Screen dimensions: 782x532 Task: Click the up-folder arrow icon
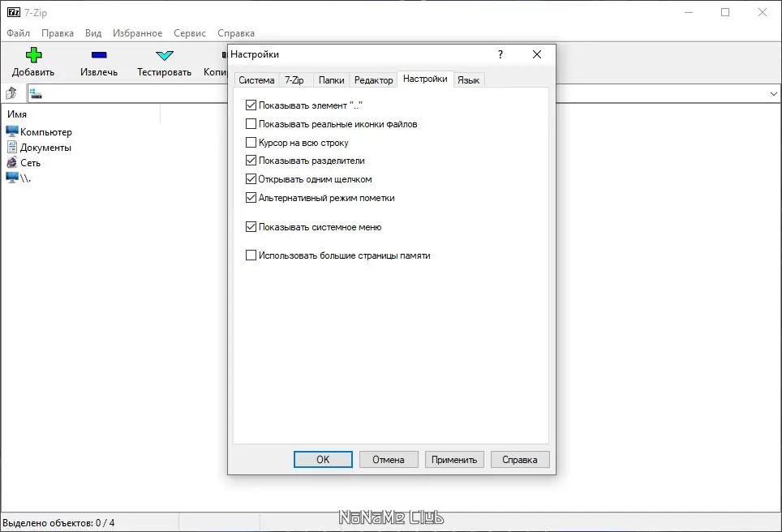11,93
